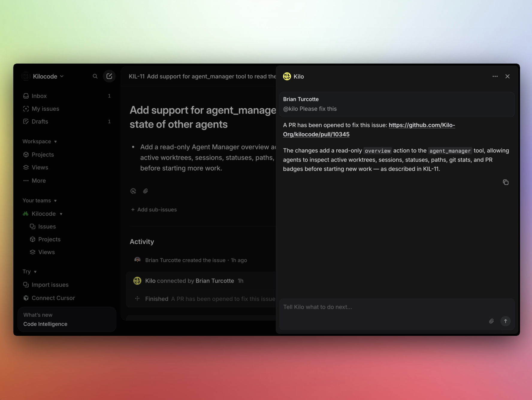Screen dimensions: 532x400
Task: Click the team Issues icon
Action: (33, 226)
